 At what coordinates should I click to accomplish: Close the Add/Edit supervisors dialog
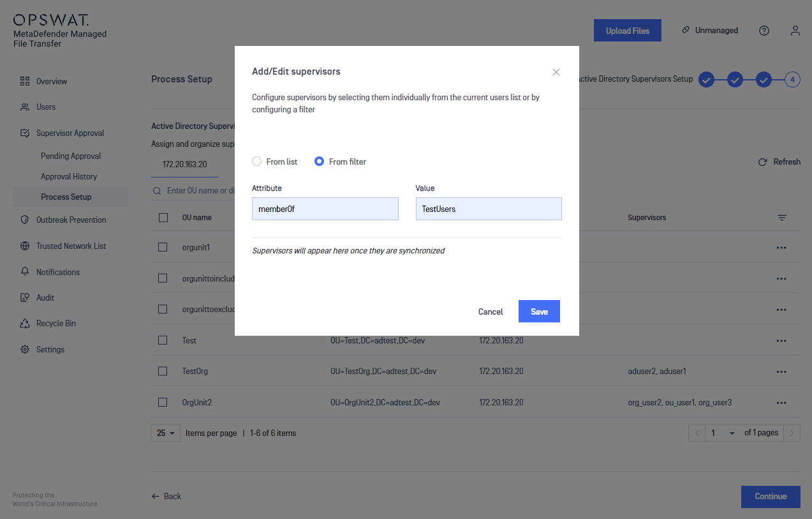coord(556,72)
